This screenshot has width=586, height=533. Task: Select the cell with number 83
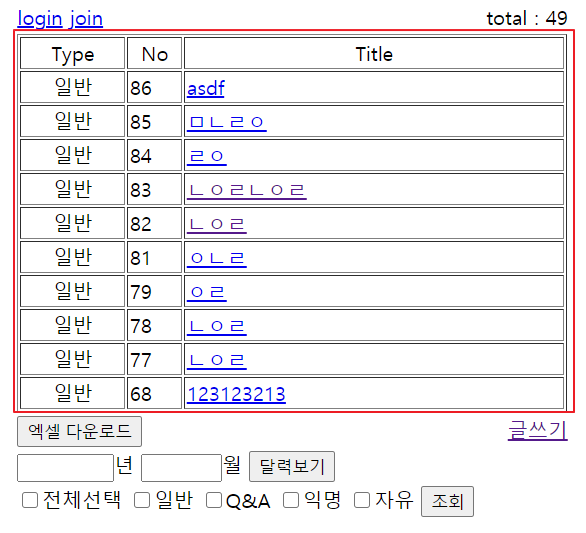[154, 189]
